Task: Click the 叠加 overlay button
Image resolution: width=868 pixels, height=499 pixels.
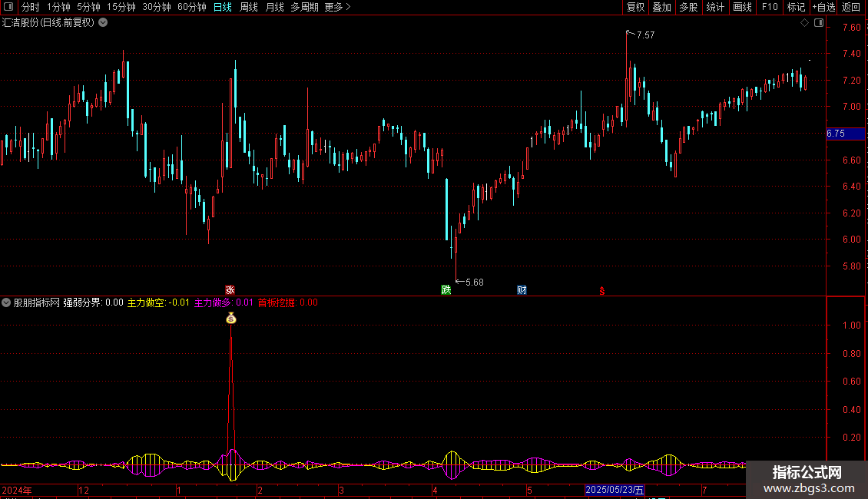Action: (661, 7)
